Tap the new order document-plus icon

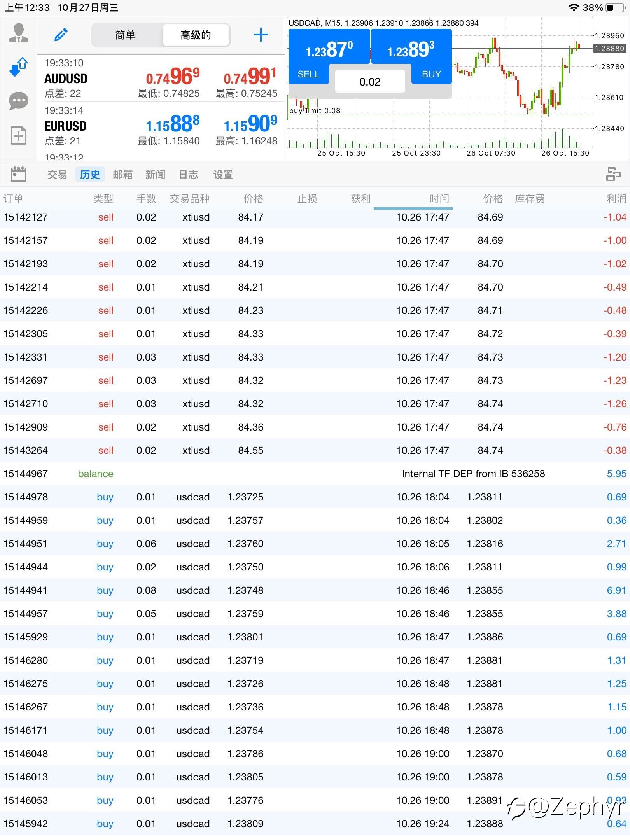tap(18, 135)
